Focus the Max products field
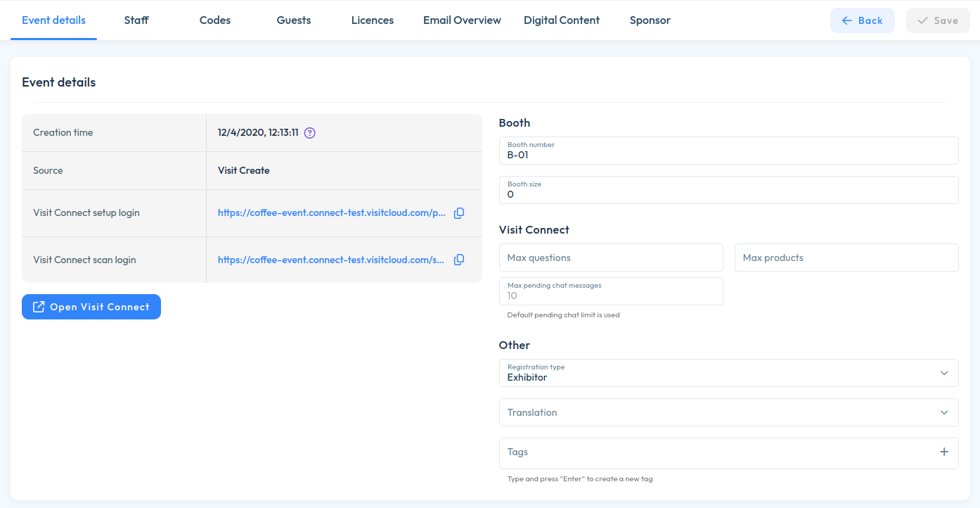This screenshot has height=508, width=980. point(846,258)
